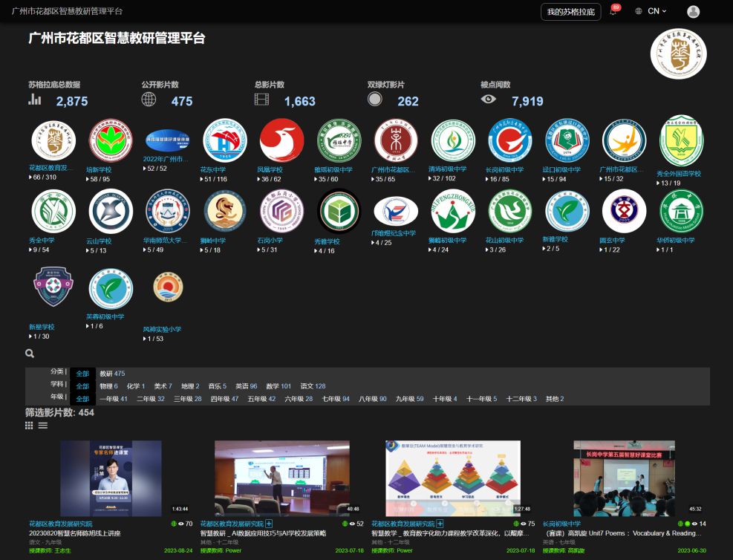733x560 pixels.
Task: Select 全部 in the 年级 filter row
Action: pyautogui.click(x=82, y=399)
